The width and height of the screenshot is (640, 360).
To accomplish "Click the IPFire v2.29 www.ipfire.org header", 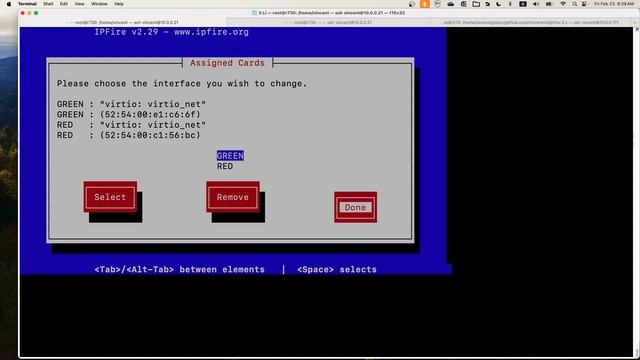I will [171, 32].
